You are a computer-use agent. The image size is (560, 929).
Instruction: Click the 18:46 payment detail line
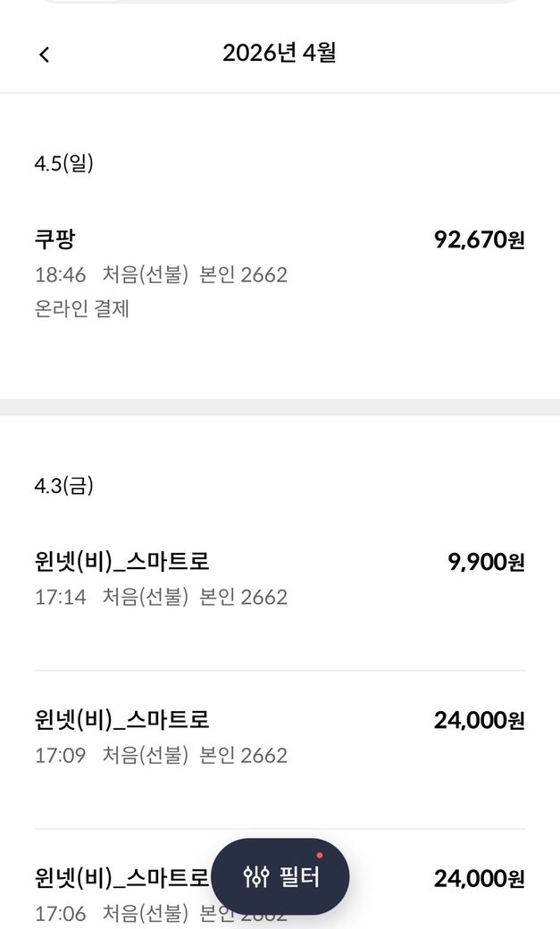(161, 274)
